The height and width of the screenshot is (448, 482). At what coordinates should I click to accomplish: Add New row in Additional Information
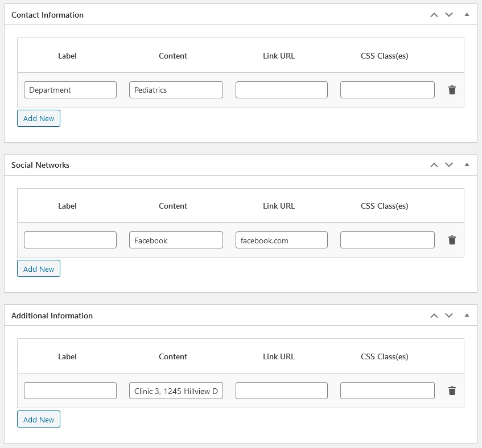tap(39, 419)
